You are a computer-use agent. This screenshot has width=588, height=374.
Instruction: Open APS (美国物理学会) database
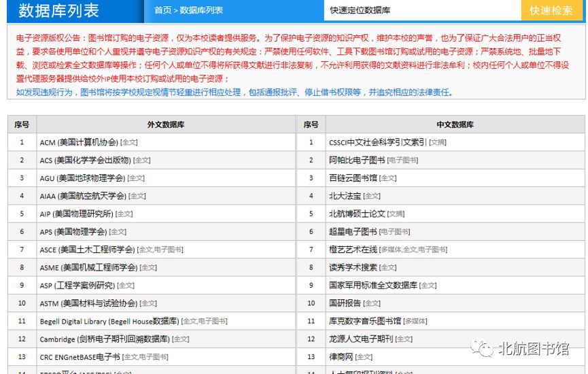73,232
